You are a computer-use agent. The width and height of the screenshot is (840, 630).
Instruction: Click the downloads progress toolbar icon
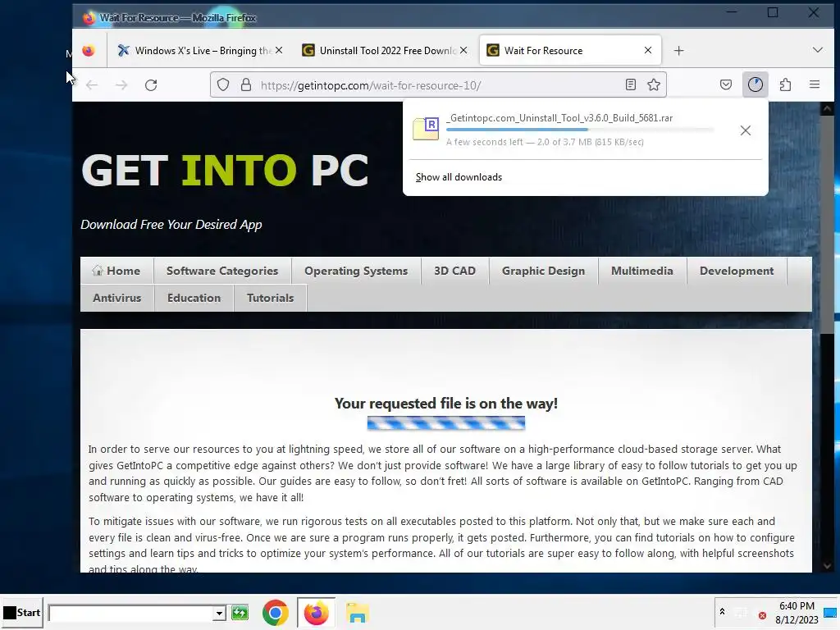[756, 84]
